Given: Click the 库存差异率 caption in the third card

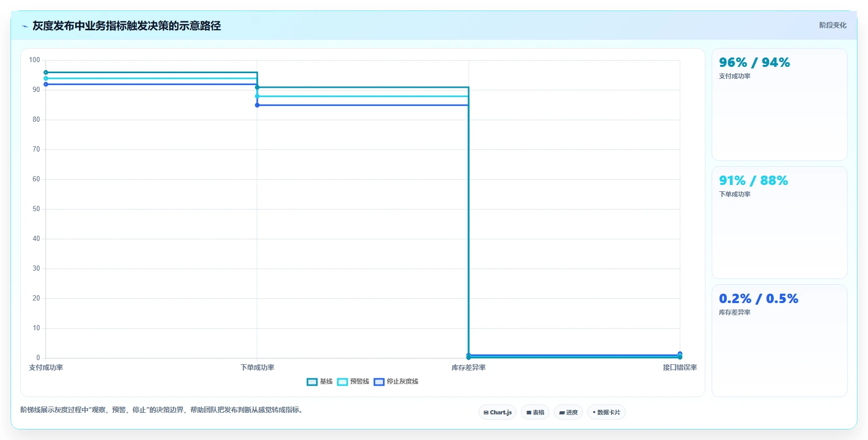Looking at the screenshot, I should (735, 312).
